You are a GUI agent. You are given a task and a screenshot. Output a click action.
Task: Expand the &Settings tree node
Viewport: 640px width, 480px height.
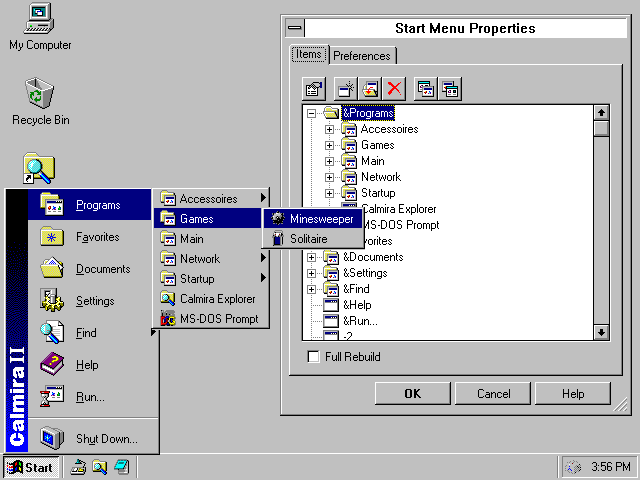(311, 273)
